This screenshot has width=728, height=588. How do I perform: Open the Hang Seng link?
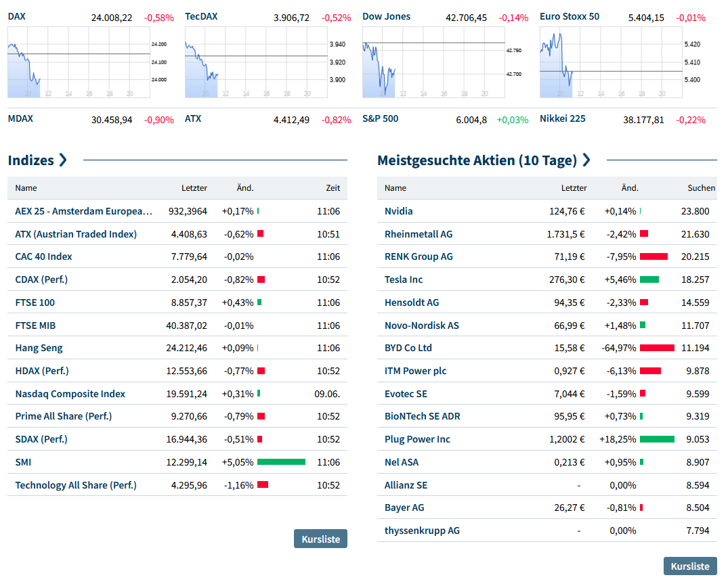click(39, 348)
